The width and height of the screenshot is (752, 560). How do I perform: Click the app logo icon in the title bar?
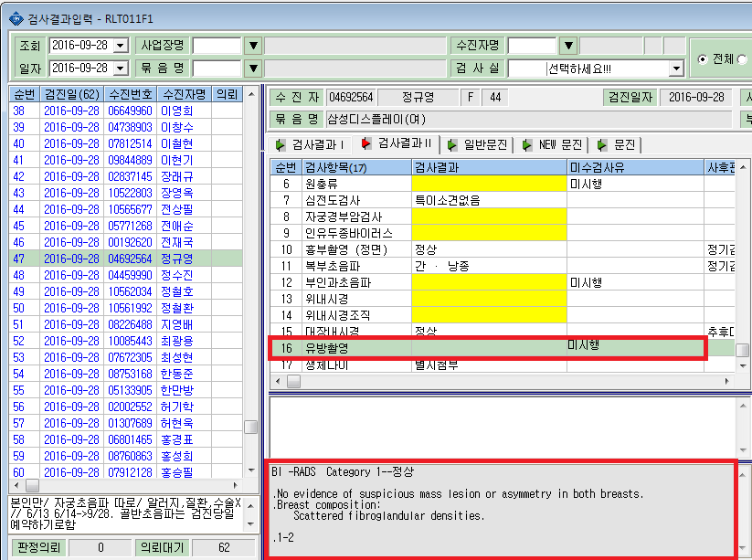[16, 19]
